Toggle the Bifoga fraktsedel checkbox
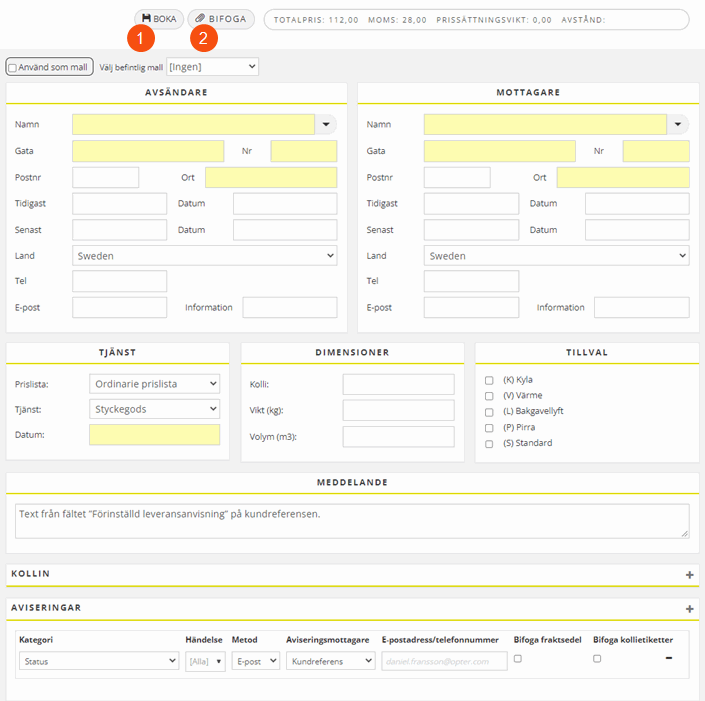 click(518, 658)
